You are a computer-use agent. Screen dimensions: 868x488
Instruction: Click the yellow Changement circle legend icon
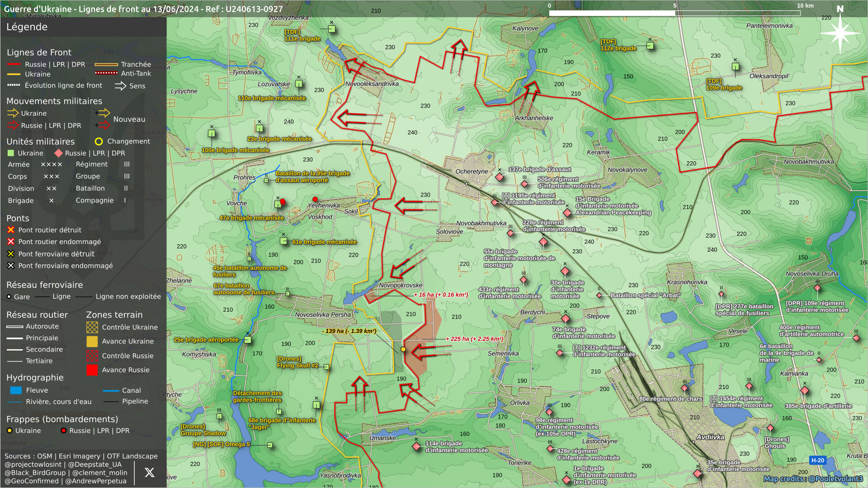tap(99, 141)
